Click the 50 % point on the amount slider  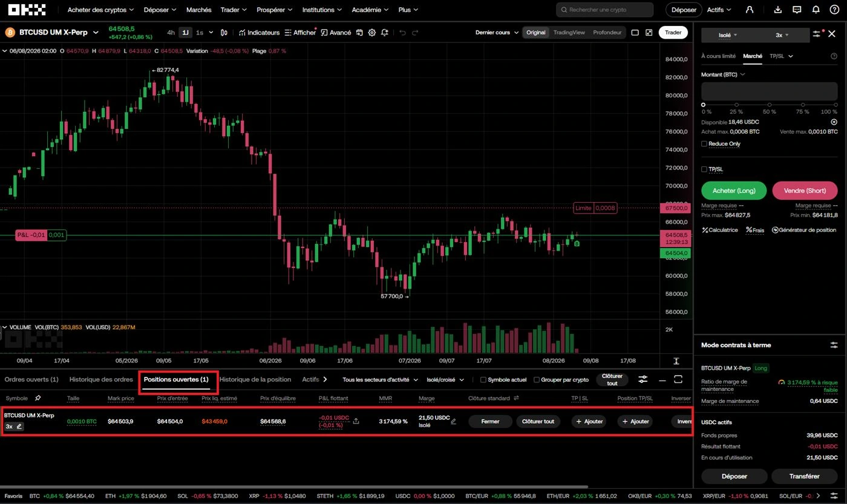tap(770, 105)
